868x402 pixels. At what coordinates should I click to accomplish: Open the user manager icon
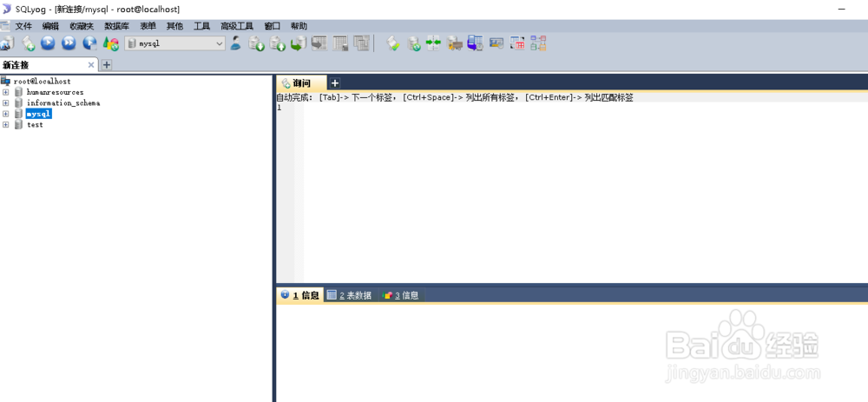(x=236, y=43)
